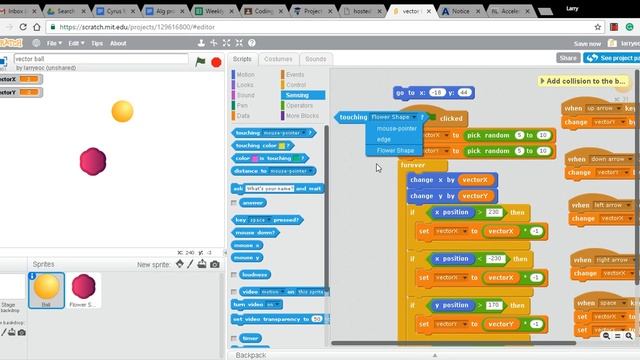640x360 pixels.
Task: Go to browser home page
Action: coord(37,27)
